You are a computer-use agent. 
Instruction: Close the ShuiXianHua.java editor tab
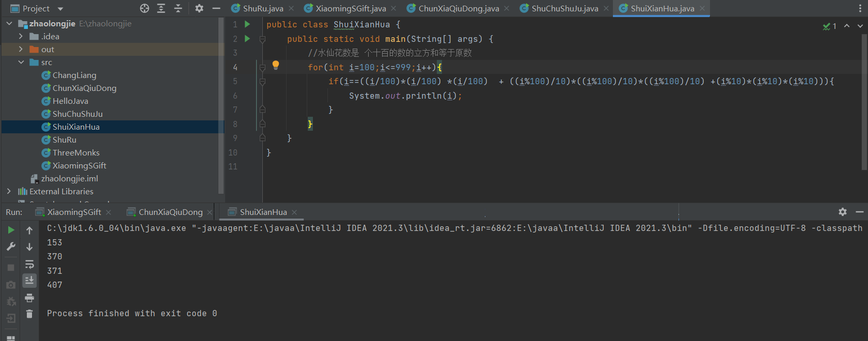click(702, 8)
